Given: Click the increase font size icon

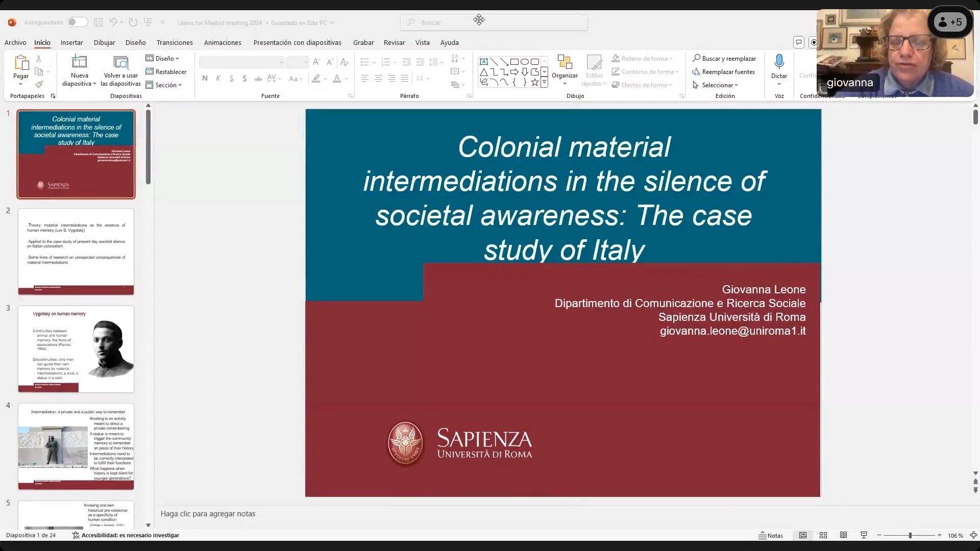Looking at the screenshot, I should click(x=316, y=62).
